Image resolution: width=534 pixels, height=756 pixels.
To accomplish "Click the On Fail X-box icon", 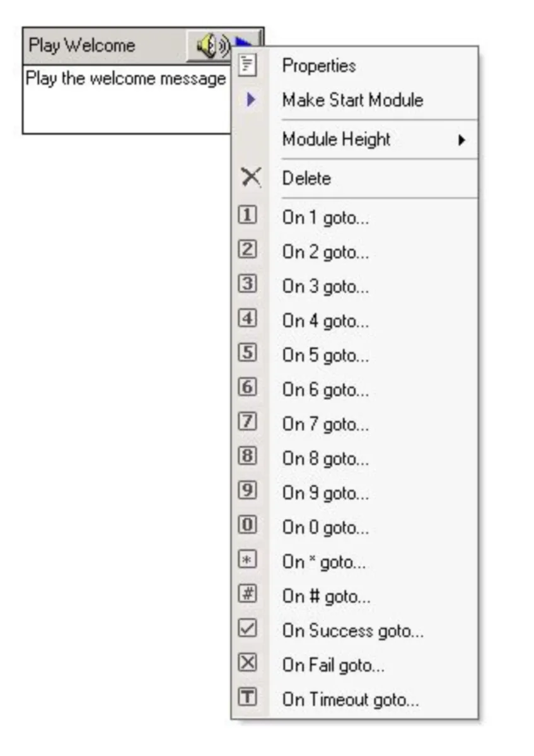I will tap(248, 663).
